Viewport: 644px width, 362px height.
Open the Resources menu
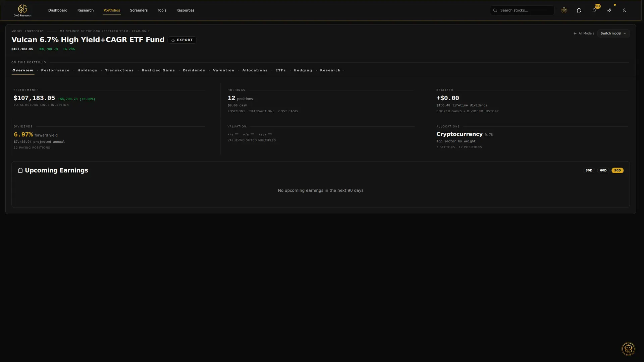[185, 10]
